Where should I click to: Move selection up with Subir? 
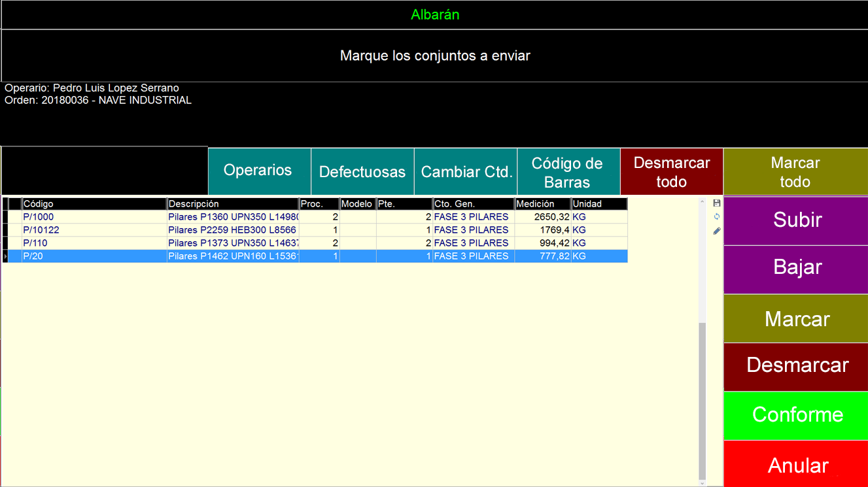tap(796, 220)
